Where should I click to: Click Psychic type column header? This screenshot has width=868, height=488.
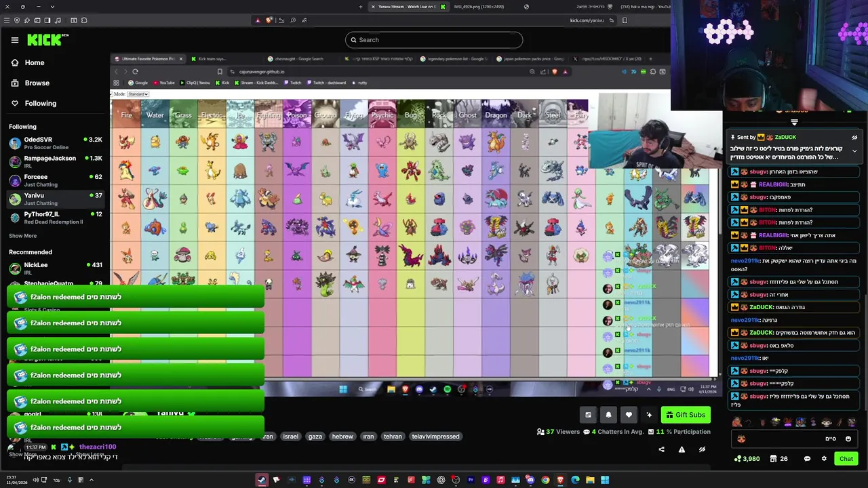tap(382, 115)
